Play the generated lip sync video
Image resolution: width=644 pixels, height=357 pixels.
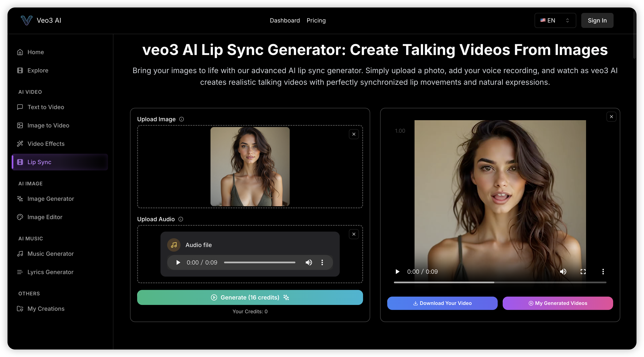pyautogui.click(x=397, y=272)
